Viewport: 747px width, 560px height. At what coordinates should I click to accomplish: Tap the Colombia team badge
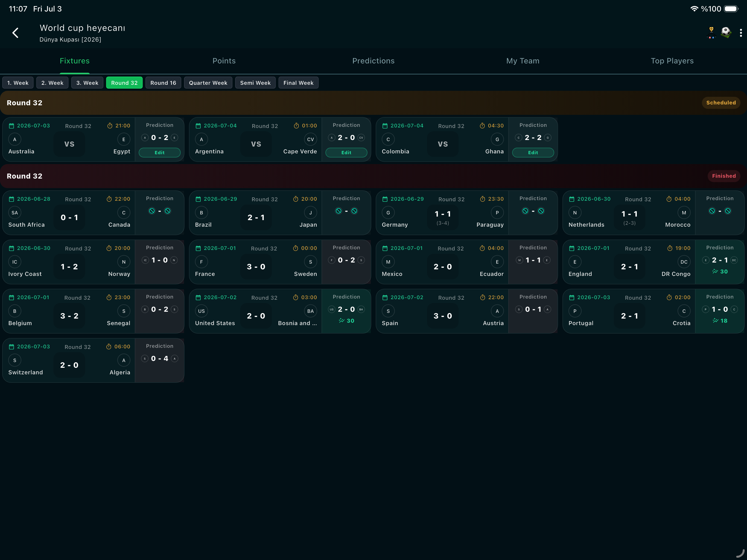(x=388, y=139)
